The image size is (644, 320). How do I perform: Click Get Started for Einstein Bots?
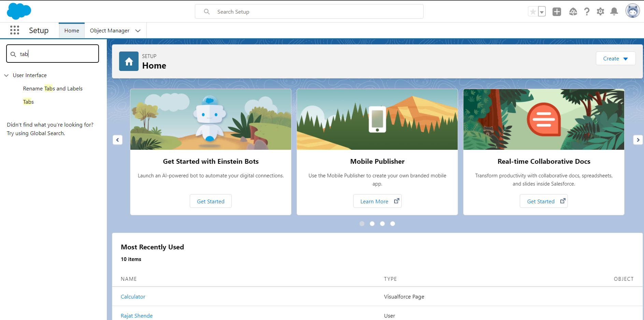tap(211, 201)
